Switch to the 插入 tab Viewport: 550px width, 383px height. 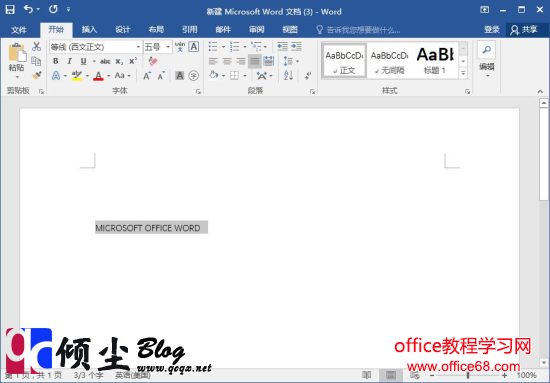89,30
